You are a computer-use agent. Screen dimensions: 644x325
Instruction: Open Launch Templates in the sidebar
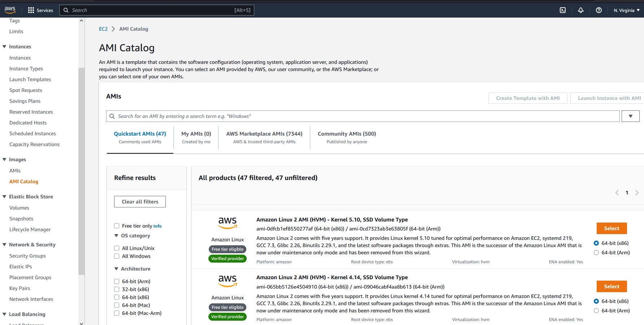point(30,79)
